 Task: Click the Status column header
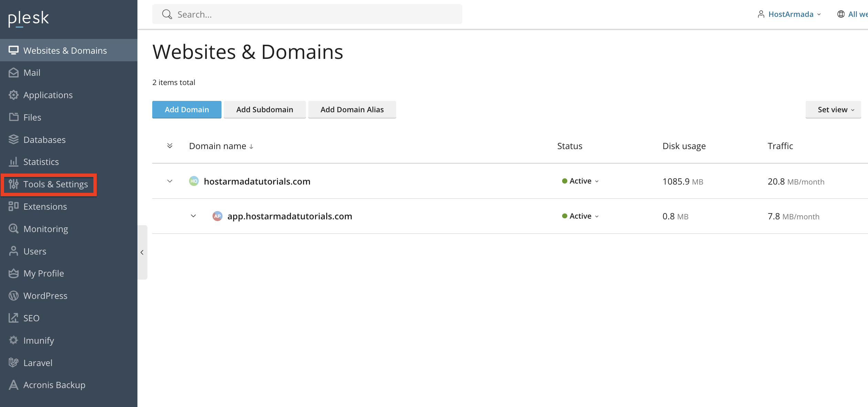570,146
